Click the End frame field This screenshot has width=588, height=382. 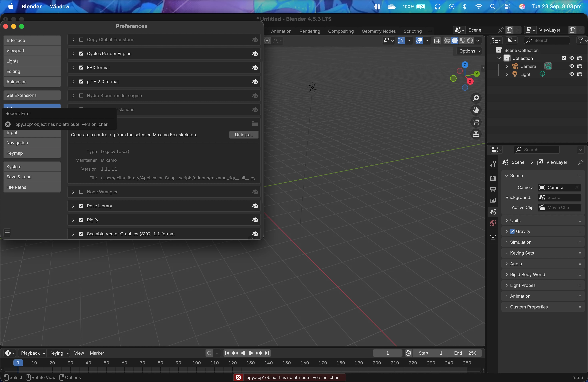465,353
